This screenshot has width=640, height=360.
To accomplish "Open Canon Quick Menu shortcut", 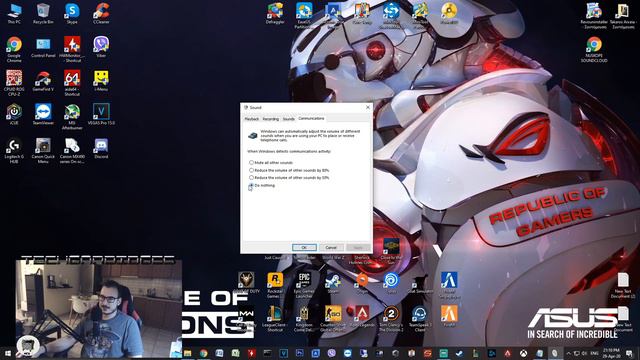I will [43, 151].
